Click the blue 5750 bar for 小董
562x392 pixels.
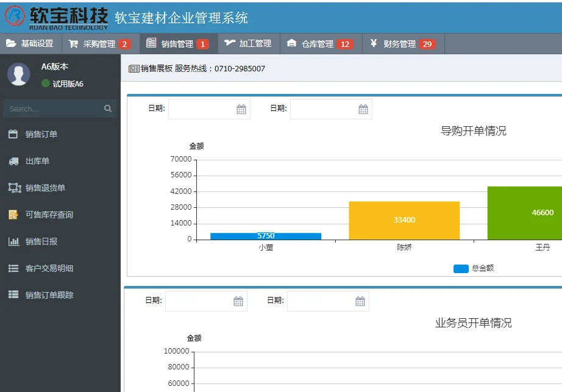[x=266, y=236]
